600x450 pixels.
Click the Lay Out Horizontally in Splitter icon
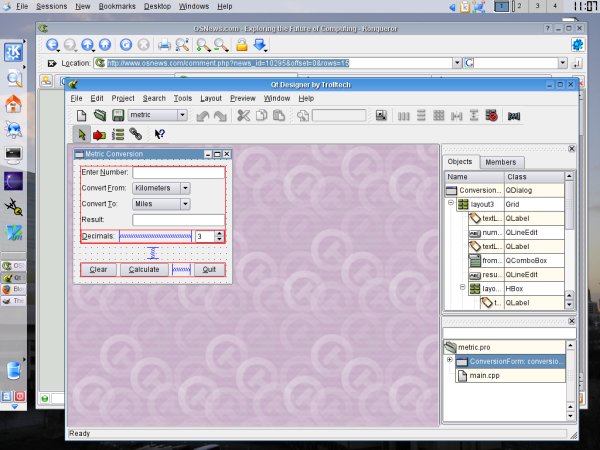tap(456, 116)
